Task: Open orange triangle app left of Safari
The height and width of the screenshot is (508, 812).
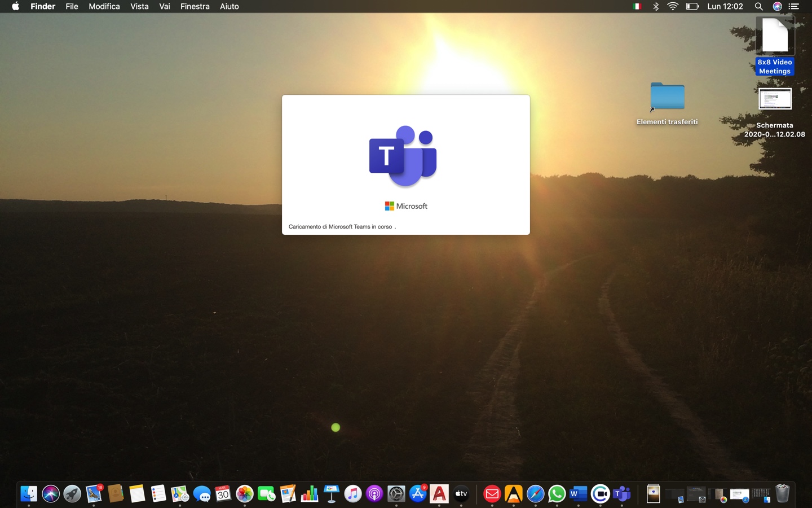Action: click(514, 494)
